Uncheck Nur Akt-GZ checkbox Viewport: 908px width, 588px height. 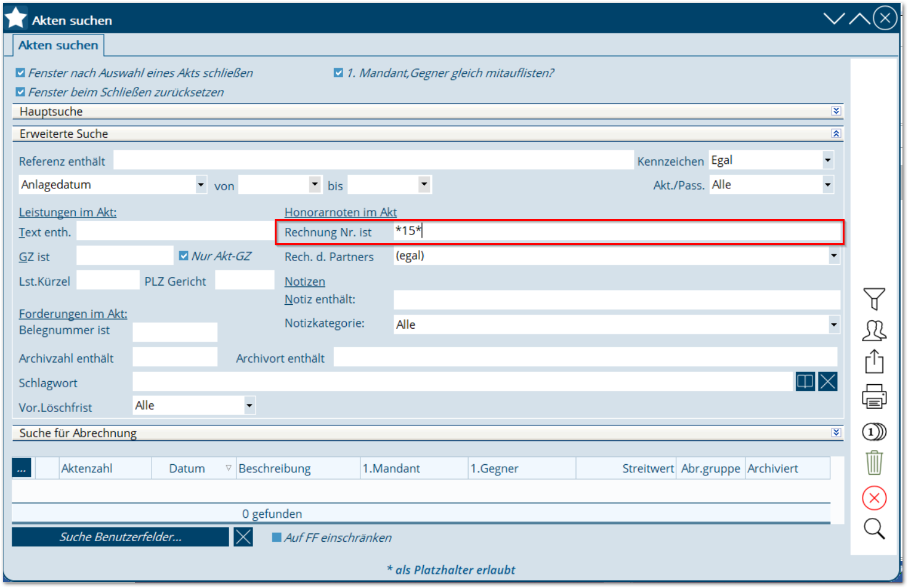(184, 256)
